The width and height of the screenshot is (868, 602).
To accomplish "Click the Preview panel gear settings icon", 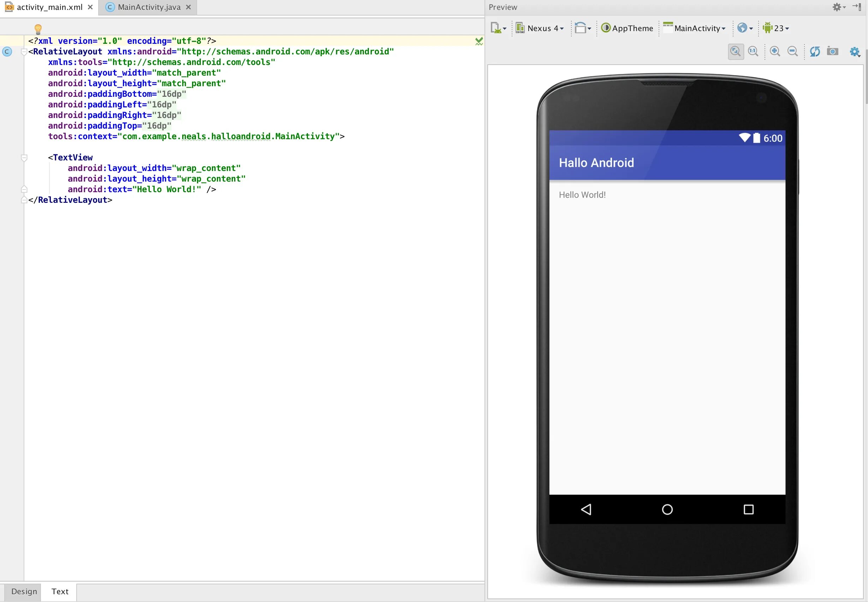I will 838,7.
